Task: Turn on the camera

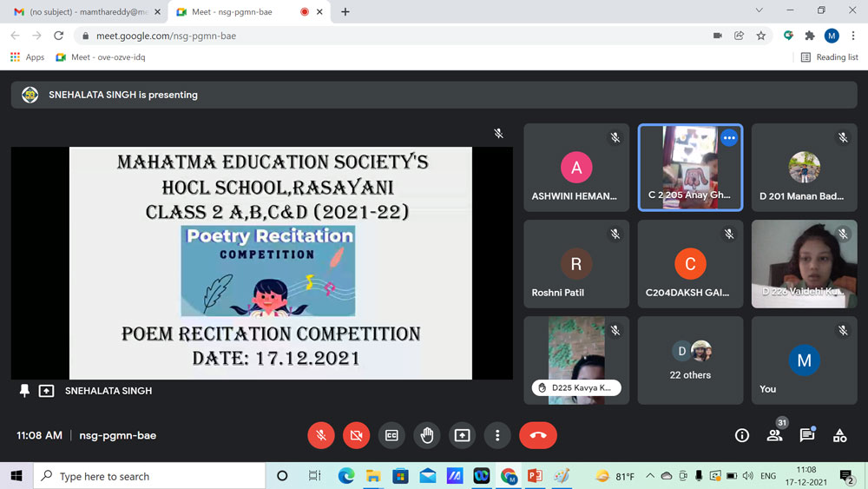Action: point(356,435)
